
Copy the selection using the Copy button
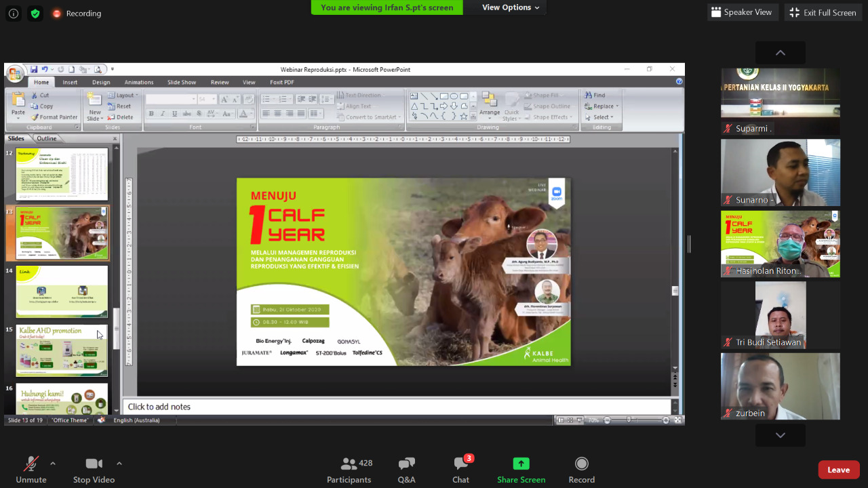click(x=41, y=106)
